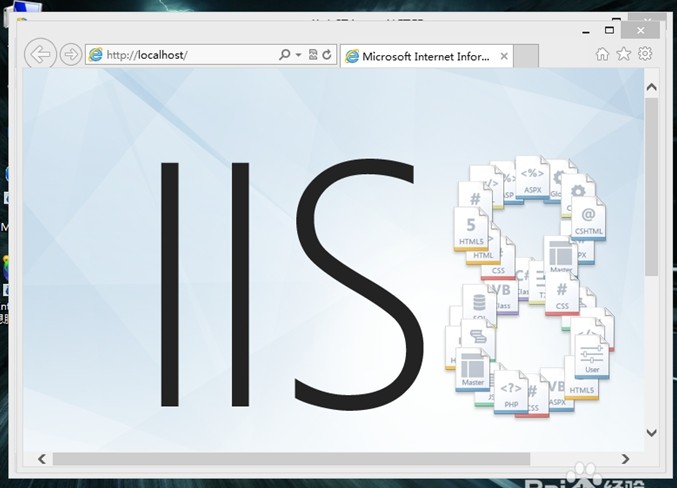The image size is (677, 488).
Task: Click the Internet Explorer icon in address bar
Action: coord(95,54)
